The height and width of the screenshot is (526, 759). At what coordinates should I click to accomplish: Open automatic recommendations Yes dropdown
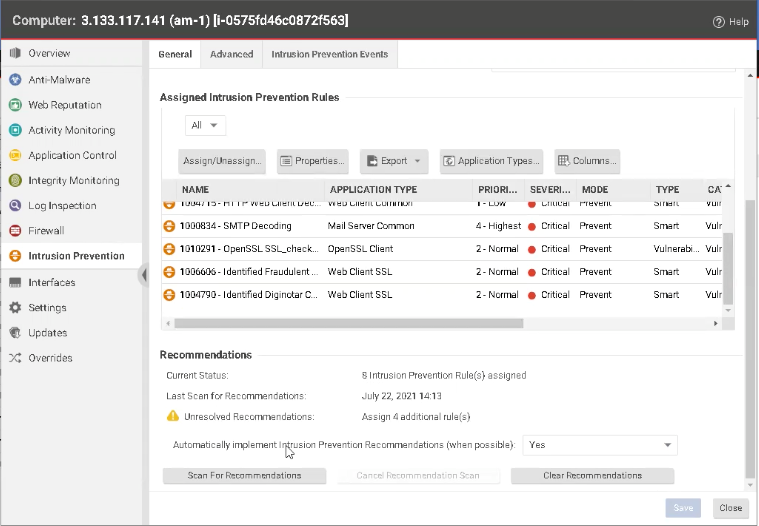pos(600,445)
